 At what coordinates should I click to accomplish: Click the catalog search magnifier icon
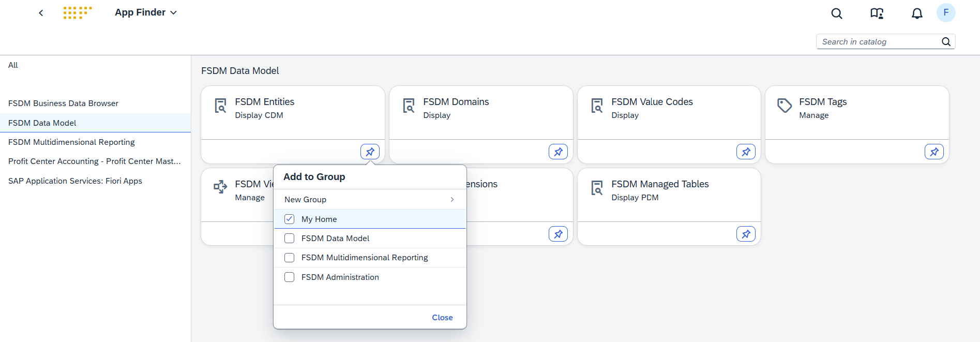click(x=946, y=42)
